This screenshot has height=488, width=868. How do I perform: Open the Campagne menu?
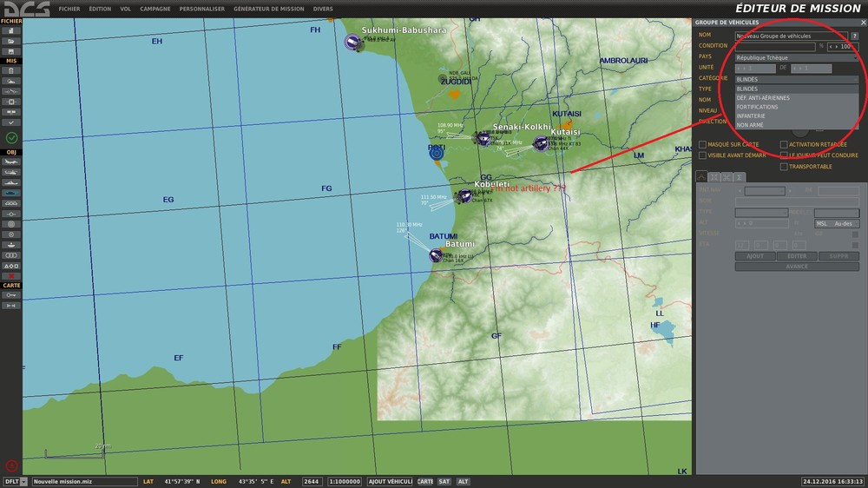pos(155,9)
